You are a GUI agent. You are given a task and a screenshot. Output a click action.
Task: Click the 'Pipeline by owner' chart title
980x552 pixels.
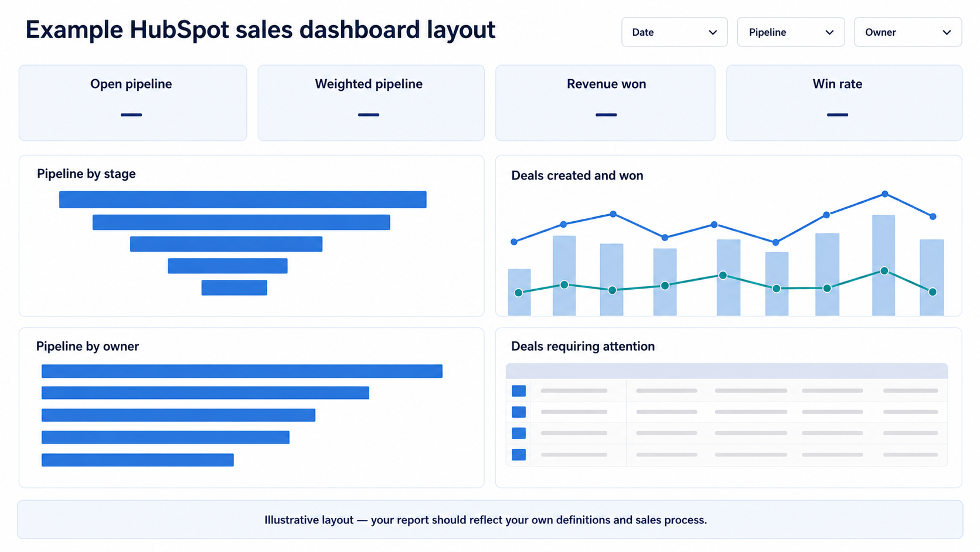[x=87, y=346]
